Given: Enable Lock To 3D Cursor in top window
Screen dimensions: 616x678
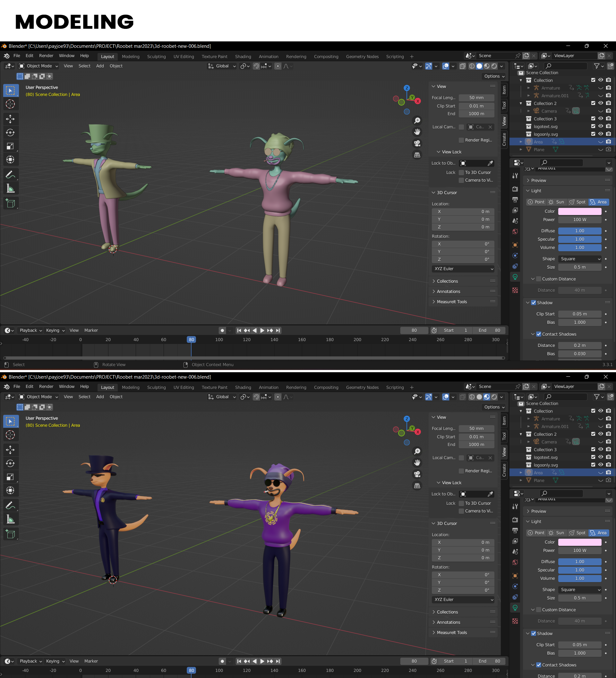Looking at the screenshot, I should tap(461, 173).
